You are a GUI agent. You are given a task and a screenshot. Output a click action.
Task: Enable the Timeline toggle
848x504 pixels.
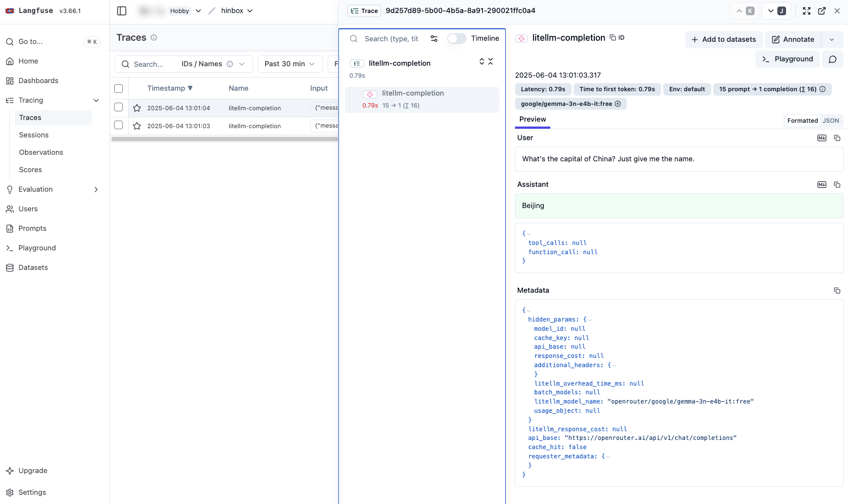click(x=456, y=39)
